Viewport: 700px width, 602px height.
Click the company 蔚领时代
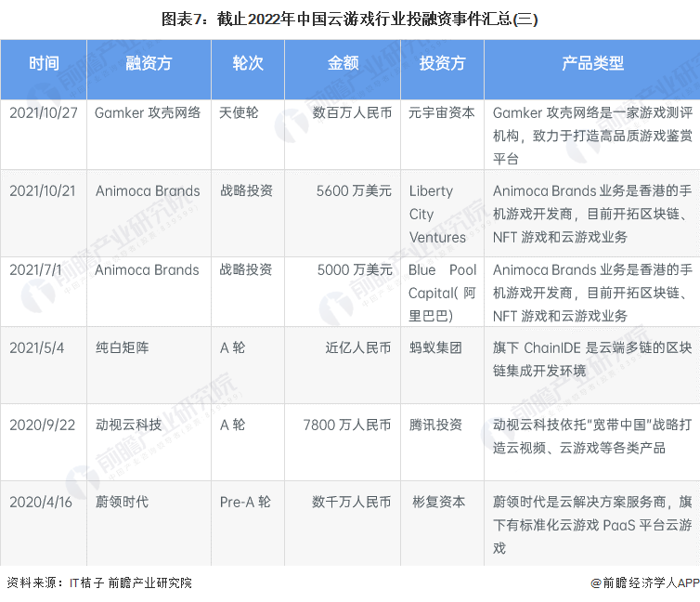tap(122, 503)
